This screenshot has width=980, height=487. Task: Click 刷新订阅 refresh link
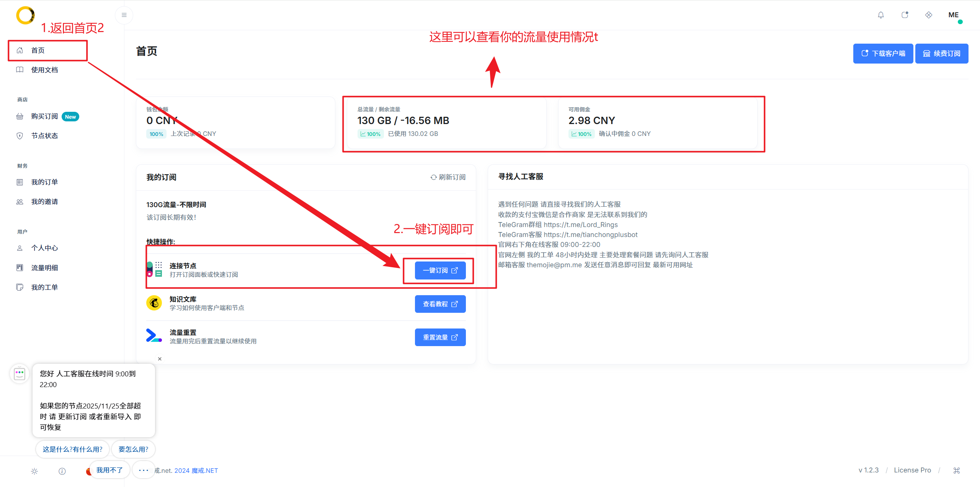[x=448, y=177]
